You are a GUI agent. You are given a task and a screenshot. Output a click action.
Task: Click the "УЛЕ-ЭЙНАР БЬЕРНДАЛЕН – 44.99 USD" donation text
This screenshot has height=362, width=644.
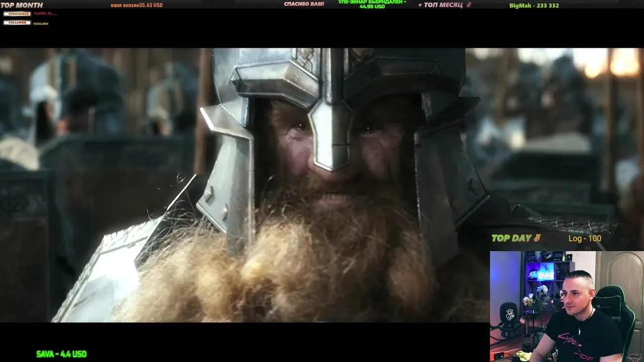[372, 4]
